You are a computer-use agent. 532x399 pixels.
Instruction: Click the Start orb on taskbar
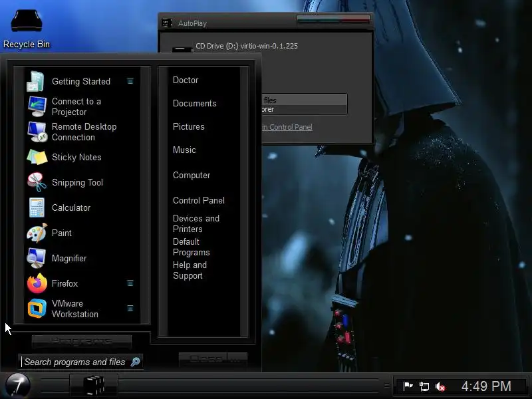pyautogui.click(x=17, y=386)
